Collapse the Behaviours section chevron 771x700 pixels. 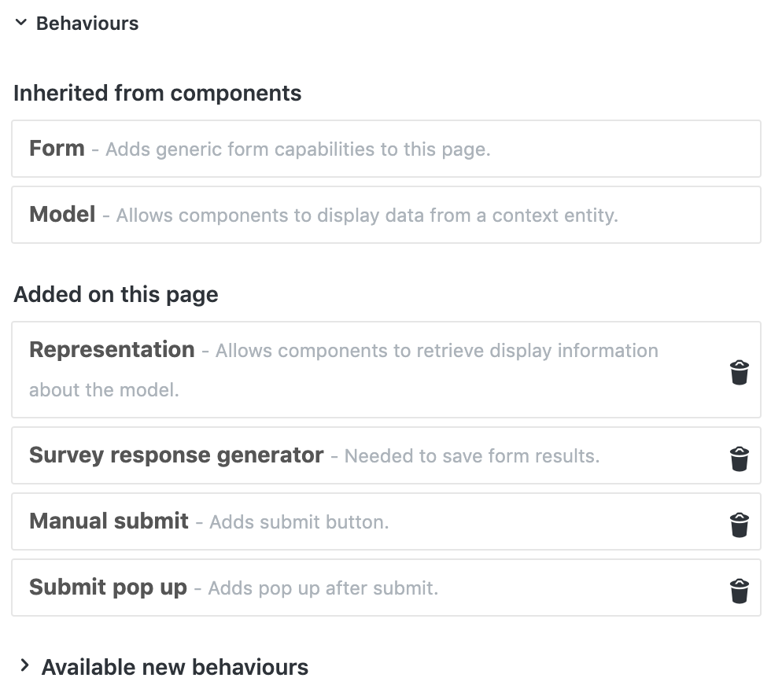click(20, 24)
